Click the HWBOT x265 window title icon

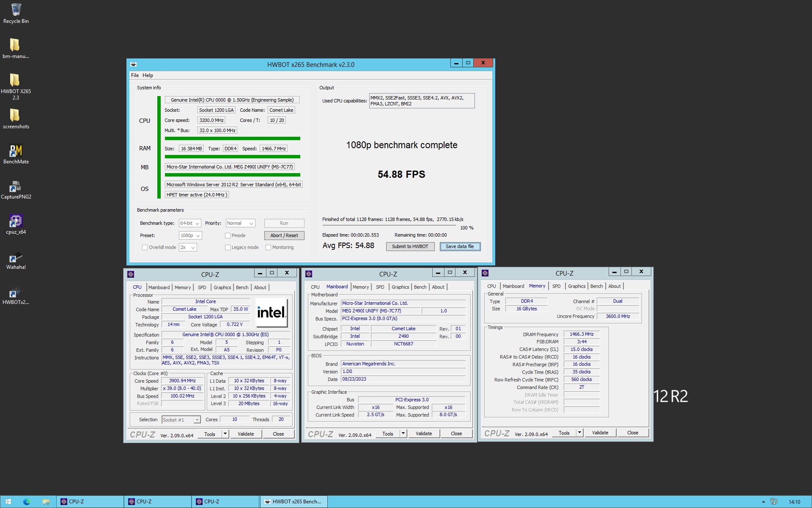134,64
